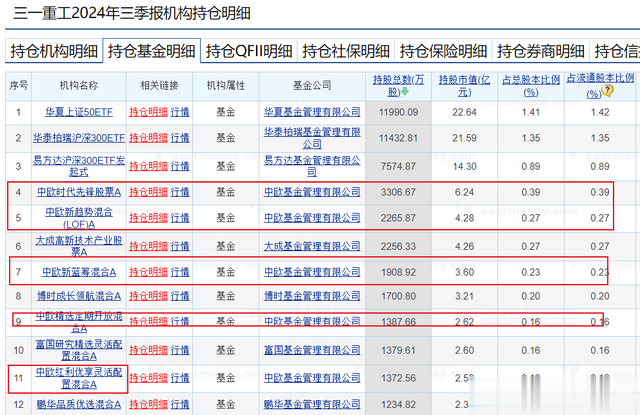
Task: Click 行情 for 中欧红利优享 row
Action: pos(180,378)
